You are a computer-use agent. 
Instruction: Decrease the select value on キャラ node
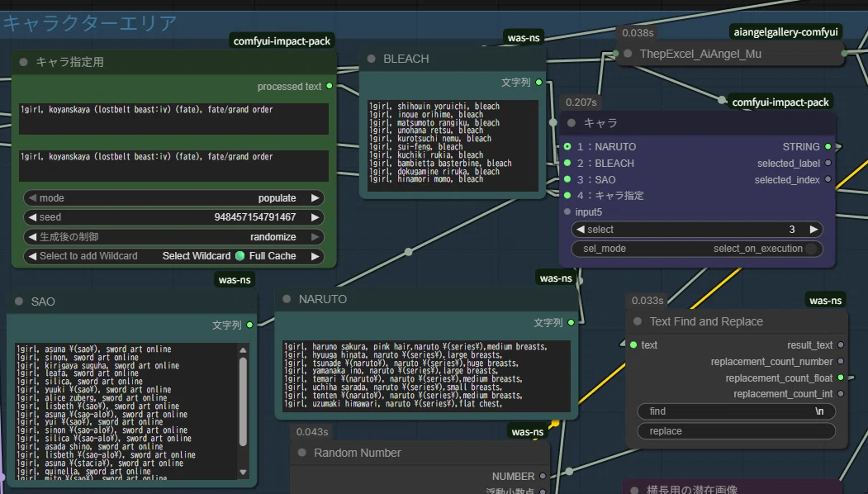[x=581, y=230]
